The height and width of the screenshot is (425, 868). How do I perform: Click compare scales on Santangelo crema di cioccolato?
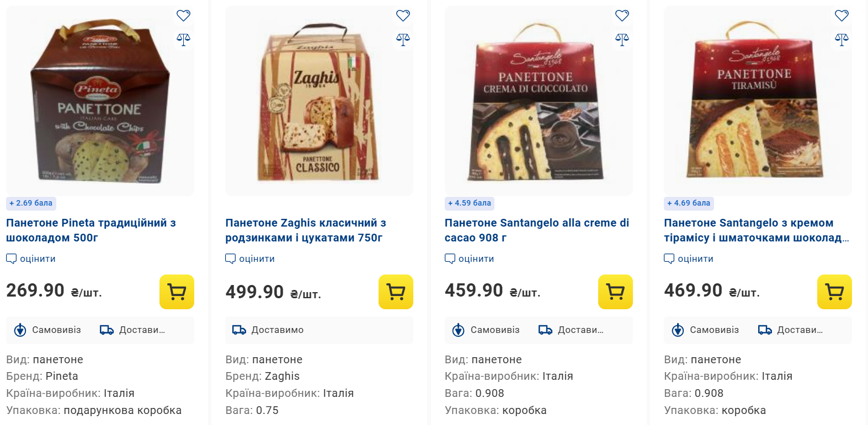tap(622, 39)
